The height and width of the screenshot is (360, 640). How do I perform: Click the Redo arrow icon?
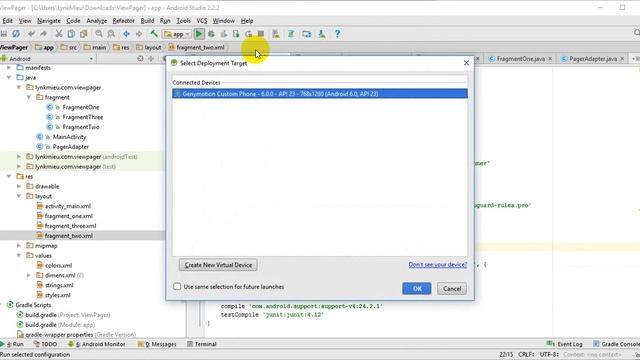click(x=43, y=34)
